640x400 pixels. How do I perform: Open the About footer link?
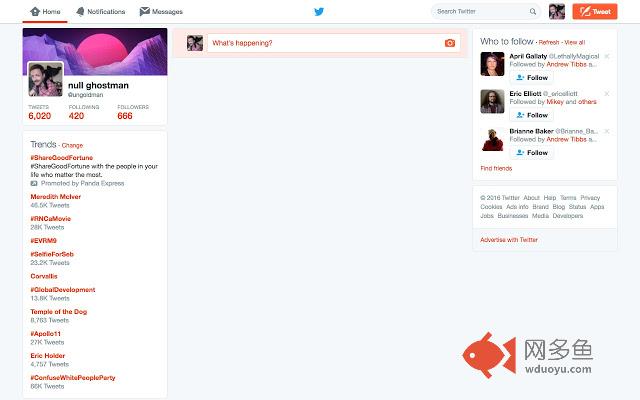point(531,198)
